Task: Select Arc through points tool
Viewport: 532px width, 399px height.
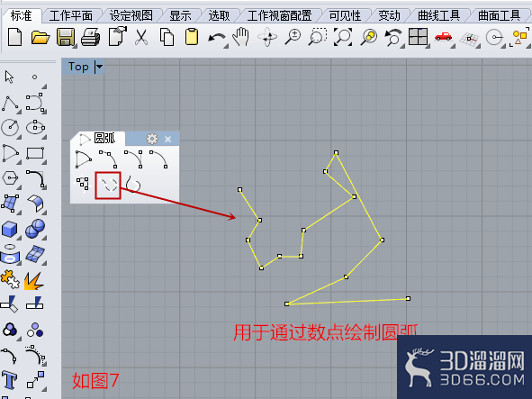Action: [108, 186]
